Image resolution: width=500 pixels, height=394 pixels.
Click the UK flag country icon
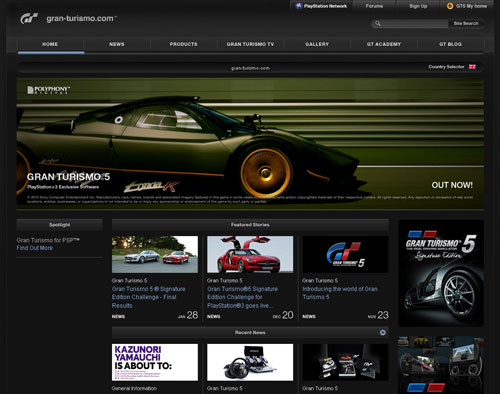coord(472,67)
